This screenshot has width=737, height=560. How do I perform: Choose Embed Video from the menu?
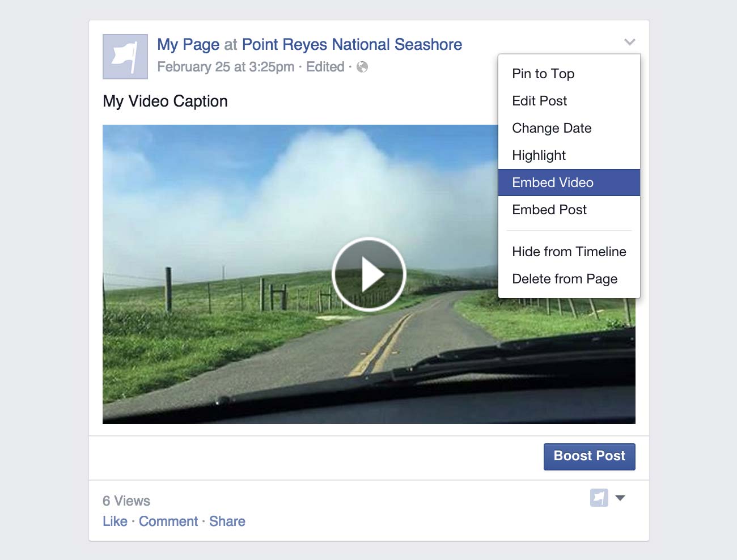553,183
